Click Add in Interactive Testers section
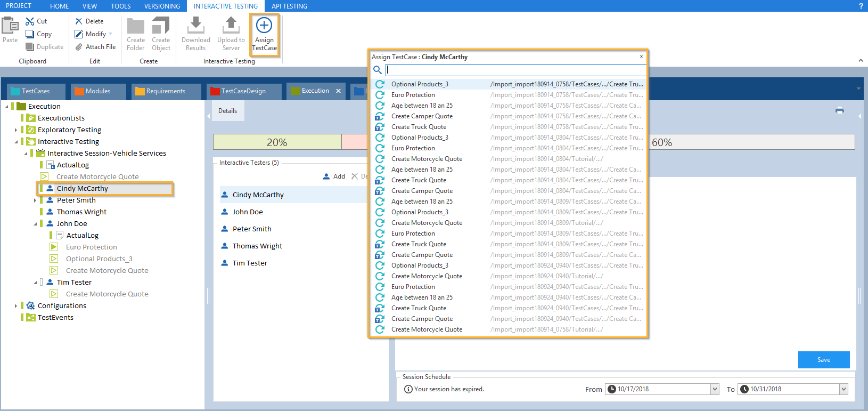This screenshot has height=411, width=868. point(334,176)
